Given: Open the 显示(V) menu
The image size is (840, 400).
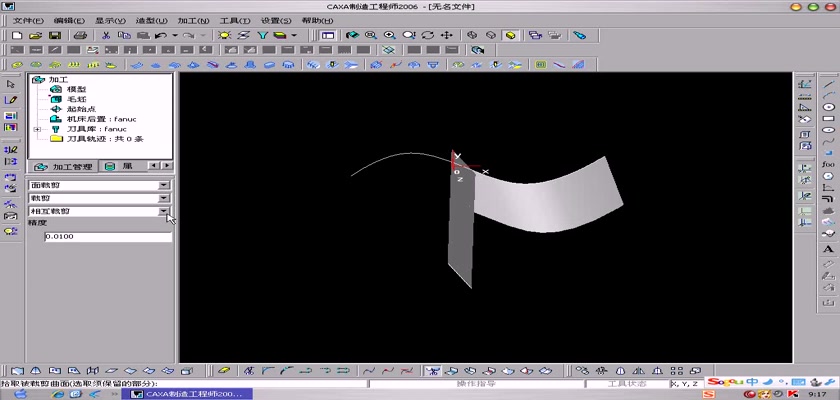Looking at the screenshot, I should (x=110, y=20).
